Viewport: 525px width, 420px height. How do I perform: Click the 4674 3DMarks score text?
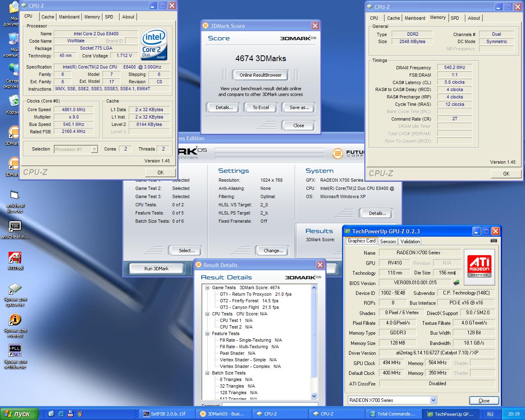coord(260,58)
